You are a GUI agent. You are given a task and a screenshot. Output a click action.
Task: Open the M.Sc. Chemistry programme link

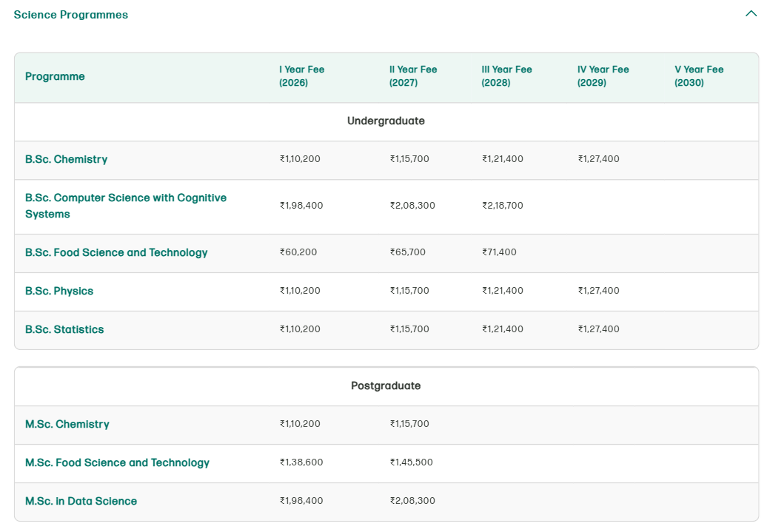coord(67,424)
